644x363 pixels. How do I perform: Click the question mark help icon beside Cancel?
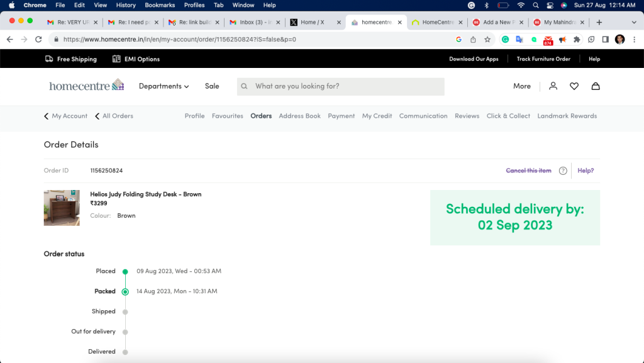(563, 170)
